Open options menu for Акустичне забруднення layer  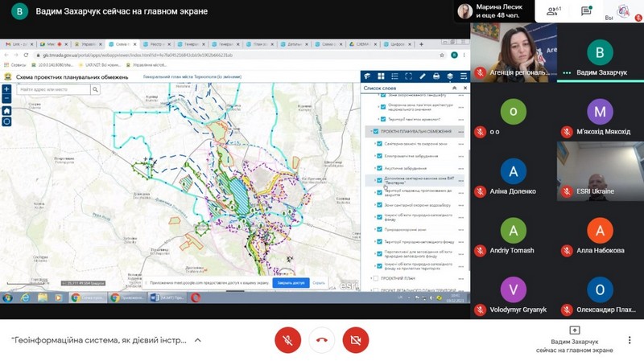(x=460, y=169)
